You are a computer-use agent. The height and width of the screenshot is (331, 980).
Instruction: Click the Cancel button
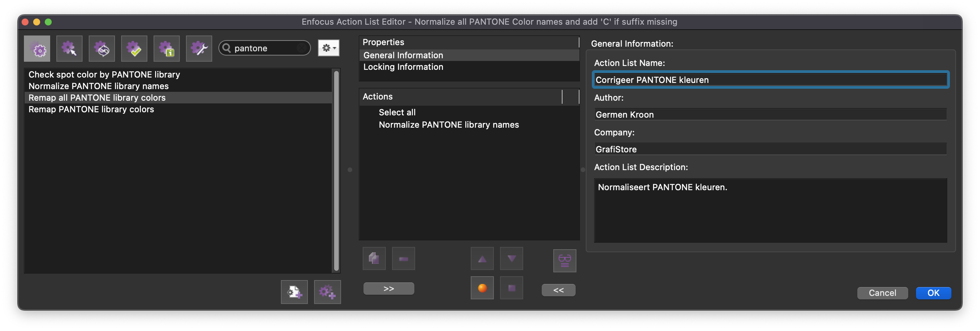pyautogui.click(x=882, y=293)
